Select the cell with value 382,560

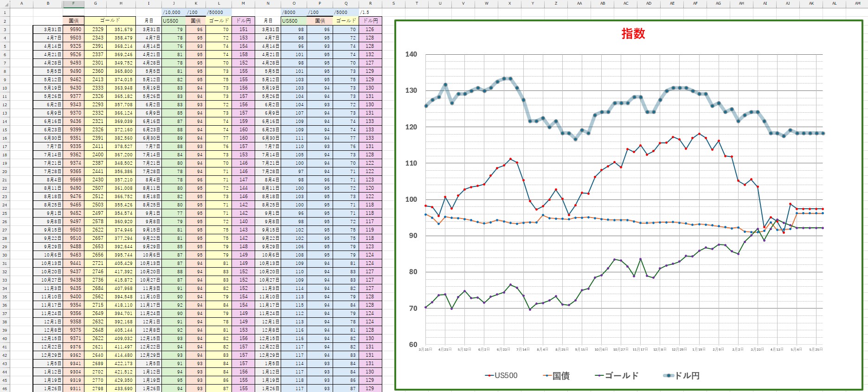121,138
